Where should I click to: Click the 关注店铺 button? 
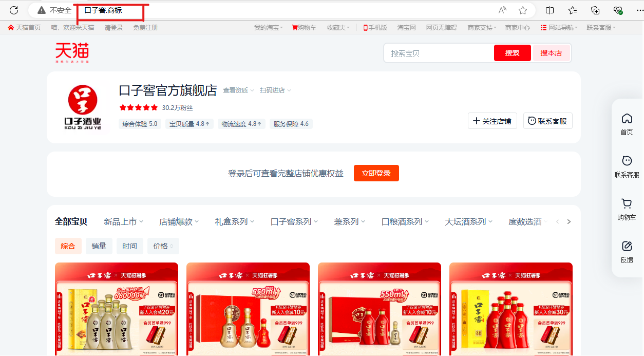tap(493, 121)
